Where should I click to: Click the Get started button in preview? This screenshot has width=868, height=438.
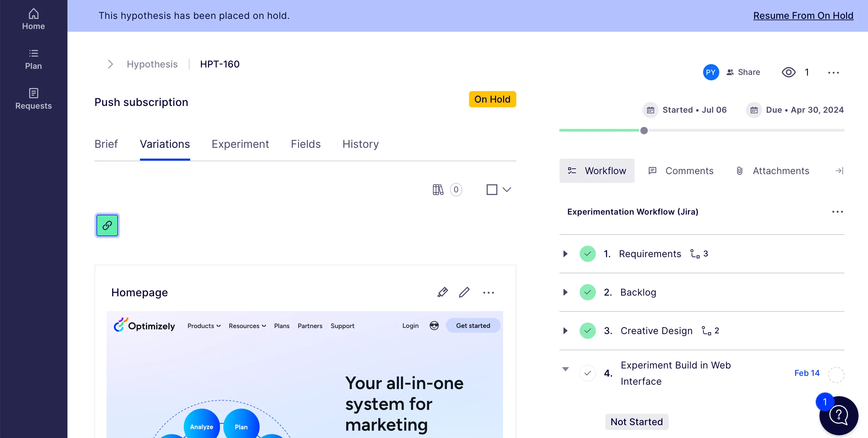(473, 326)
